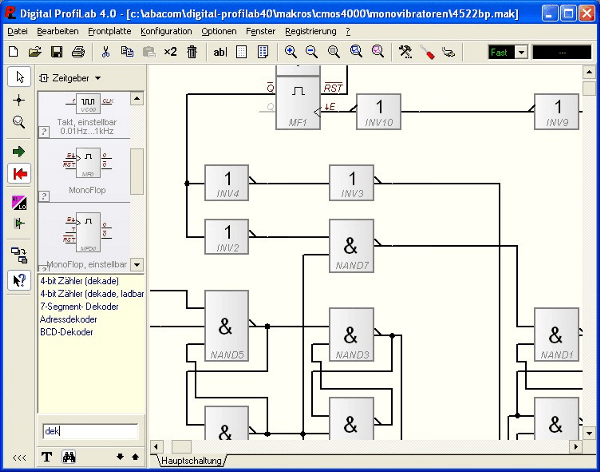This screenshot has height=472, width=600.
Task: Click component list scroll up arrow
Action: 137,98
